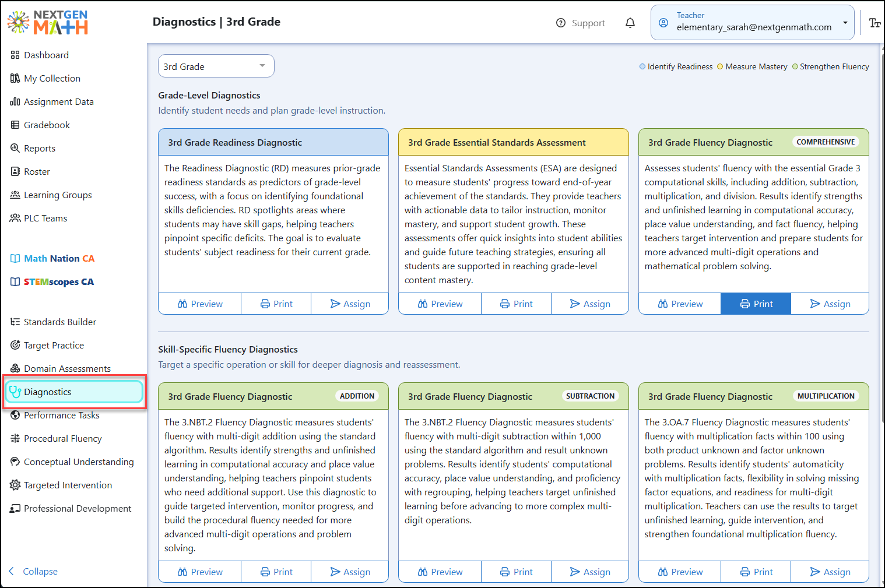This screenshot has height=588, width=885.
Task: Click the My Collection books icon
Action: point(15,78)
